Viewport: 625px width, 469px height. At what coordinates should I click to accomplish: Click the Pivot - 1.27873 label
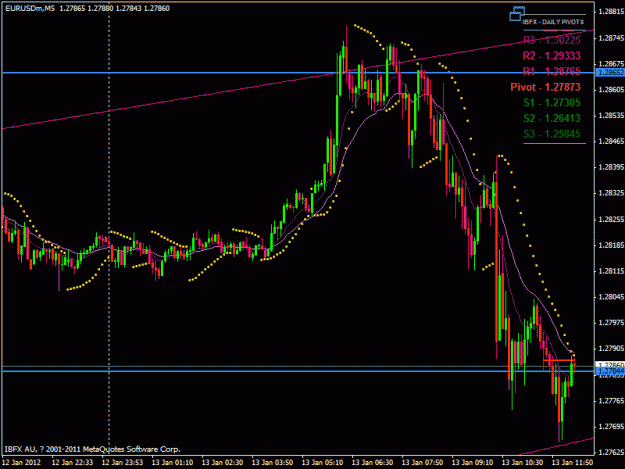[545, 87]
